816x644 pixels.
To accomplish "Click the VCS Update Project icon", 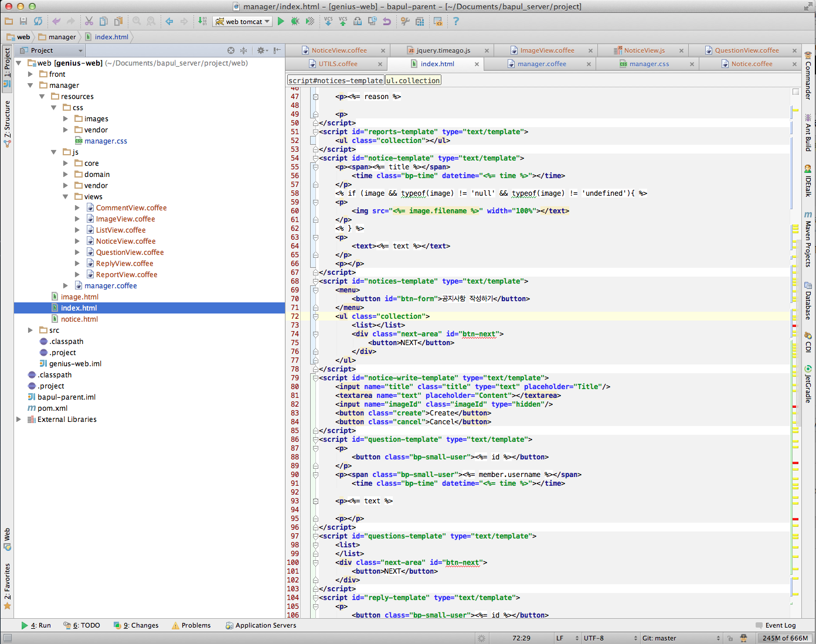I will [x=328, y=21].
